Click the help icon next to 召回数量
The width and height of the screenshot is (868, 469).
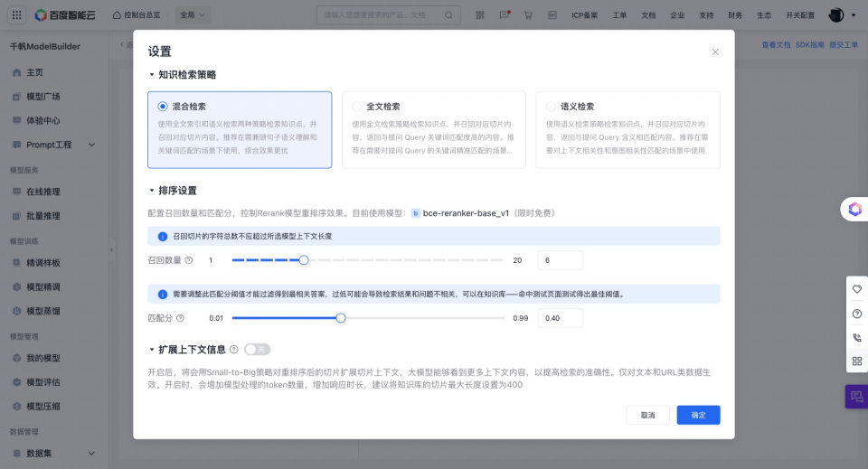point(189,260)
